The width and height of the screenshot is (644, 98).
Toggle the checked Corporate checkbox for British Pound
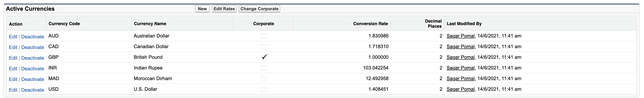tap(264, 57)
